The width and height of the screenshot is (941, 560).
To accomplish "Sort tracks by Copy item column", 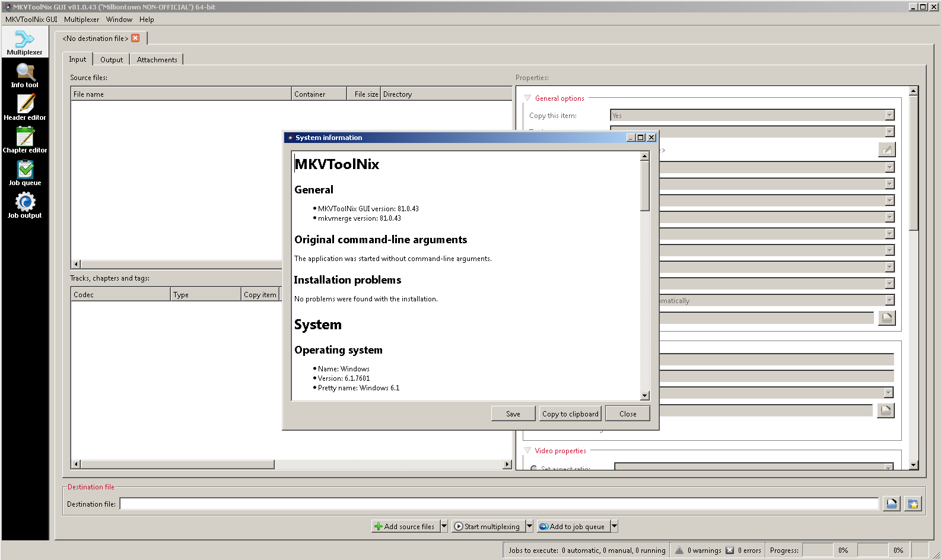I will point(260,294).
